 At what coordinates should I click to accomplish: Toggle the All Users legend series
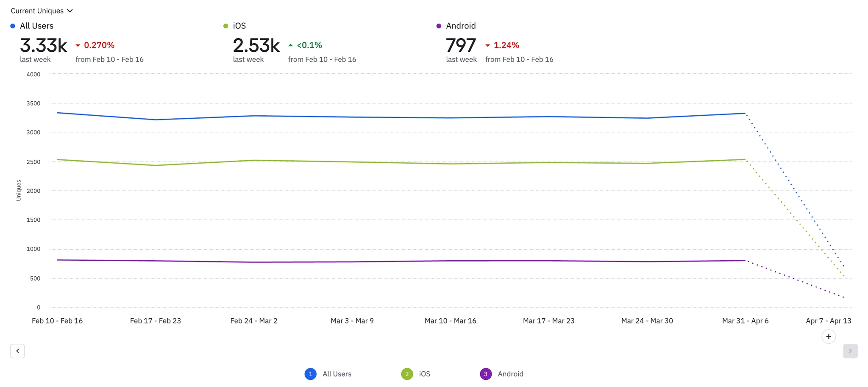pyautogui.click(x=328, y=374)
